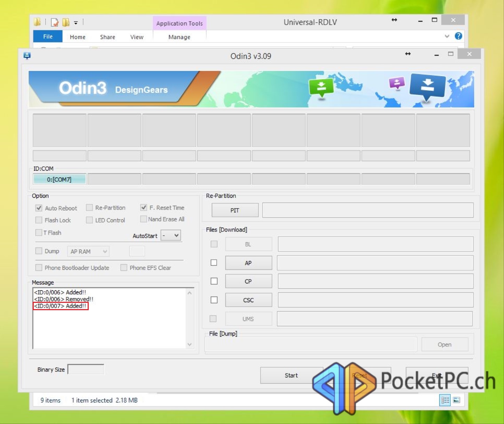
Task: Enable Flash Lock option
Action: tap(39, 220)
